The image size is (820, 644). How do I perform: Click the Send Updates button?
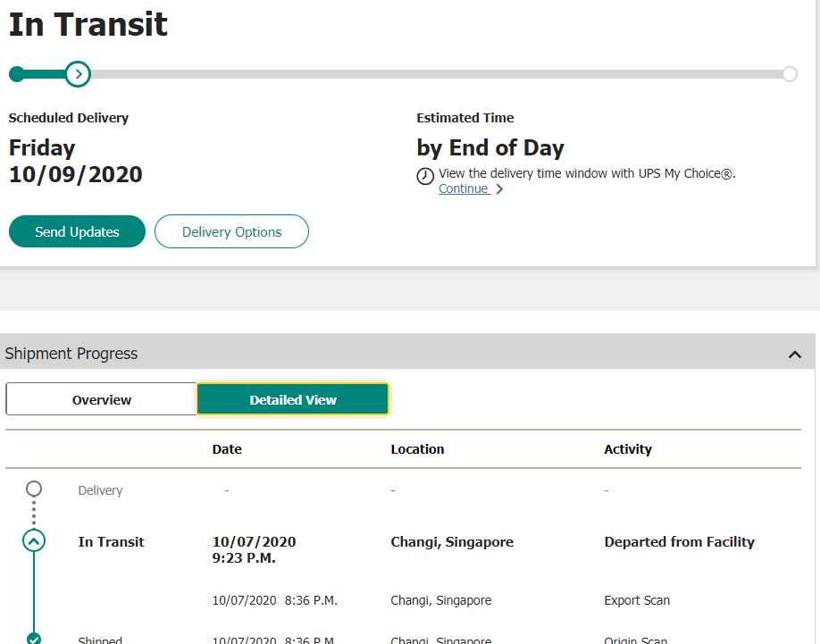pyautogui.click(x=76, y=230)
